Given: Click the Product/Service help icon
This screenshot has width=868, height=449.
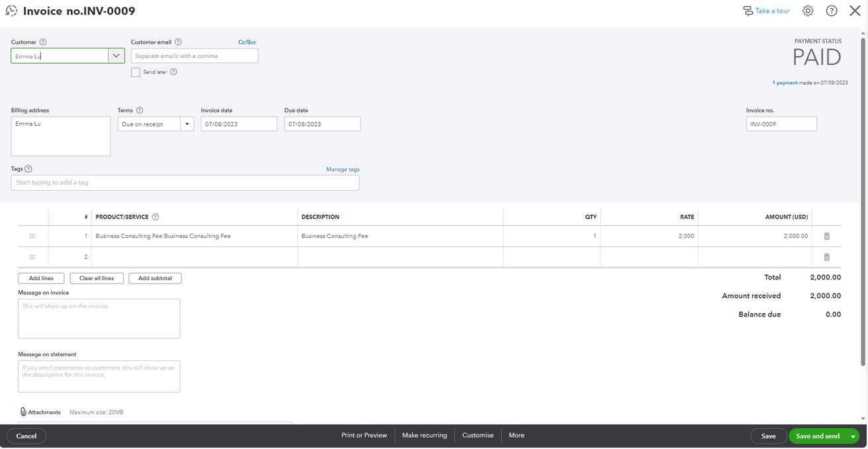Looking at the screenshot, I should click(x=155, y=217).
